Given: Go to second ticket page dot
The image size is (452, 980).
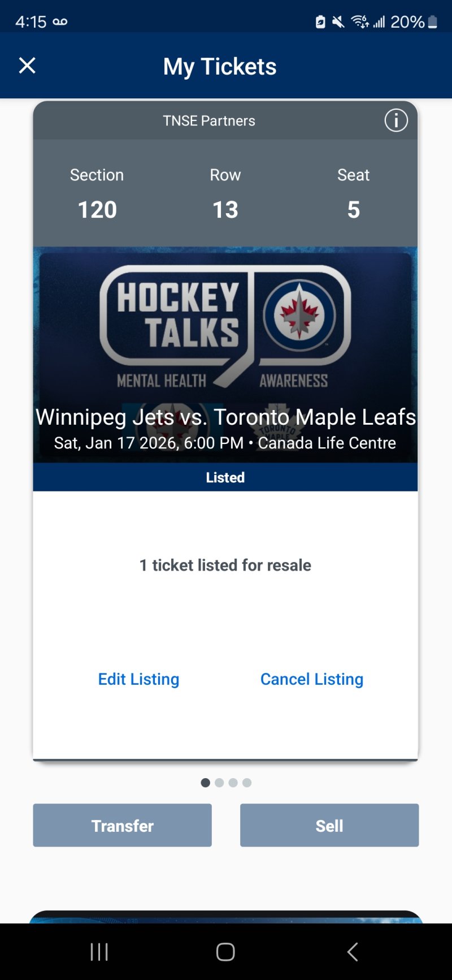Looking at the screenshot, I should tap(219, 783).
